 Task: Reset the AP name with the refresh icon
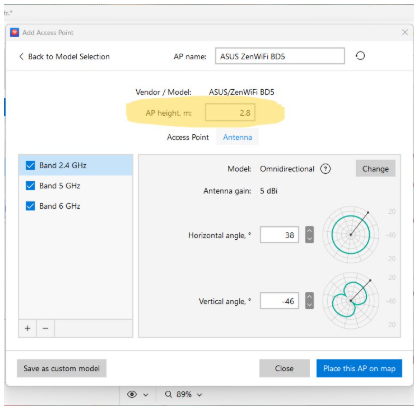pyautogui.click(x=360, y=56)
